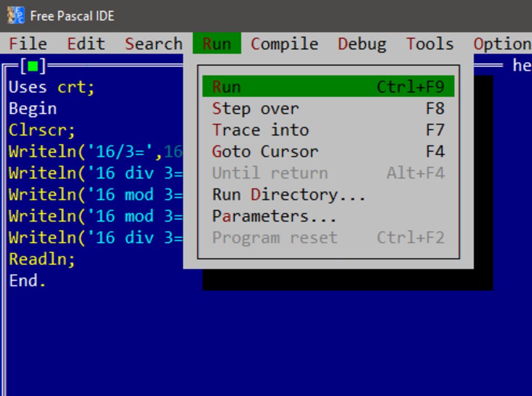The image size is (532, 396).
Task: Click the Writeln('16/3=' code line
Action: 96,152
